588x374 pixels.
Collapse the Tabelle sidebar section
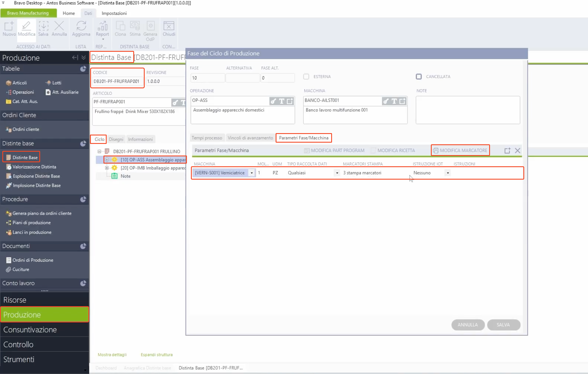click(x=83, y=69)
